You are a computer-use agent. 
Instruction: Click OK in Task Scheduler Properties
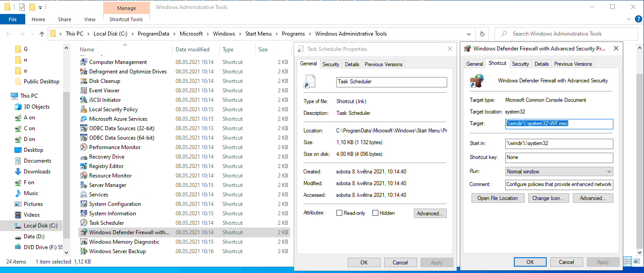pyautogui.click(x=364, y=262)
